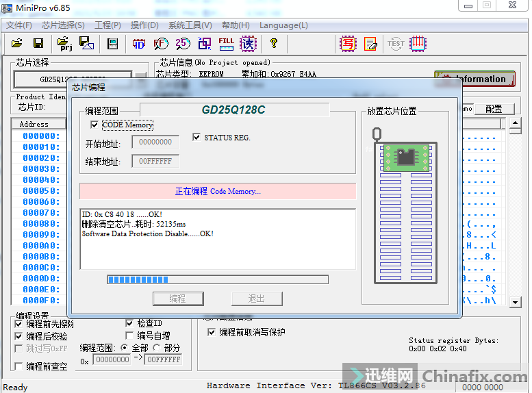Click the range start 0x 00000000 field

pos(112,359)
